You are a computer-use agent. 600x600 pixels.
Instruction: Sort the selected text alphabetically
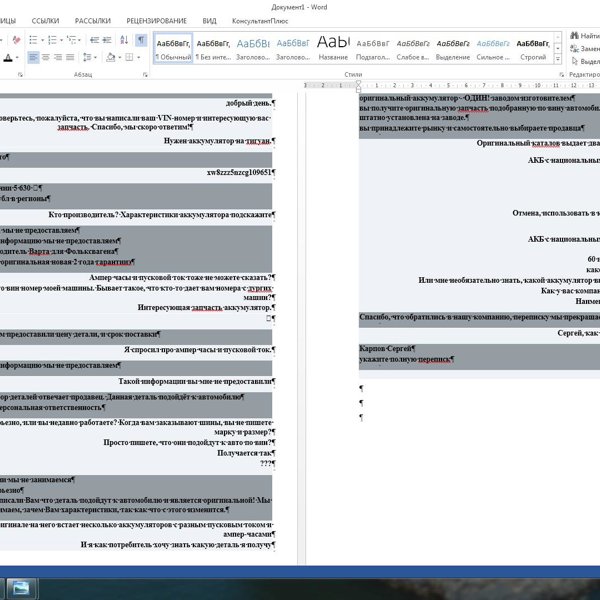coord(124,40)
